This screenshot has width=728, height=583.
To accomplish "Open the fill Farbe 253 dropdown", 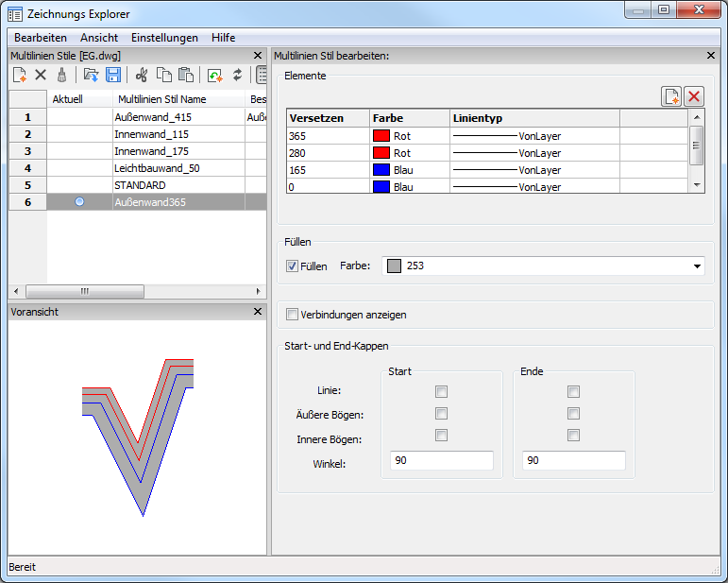I will (697, 266).
